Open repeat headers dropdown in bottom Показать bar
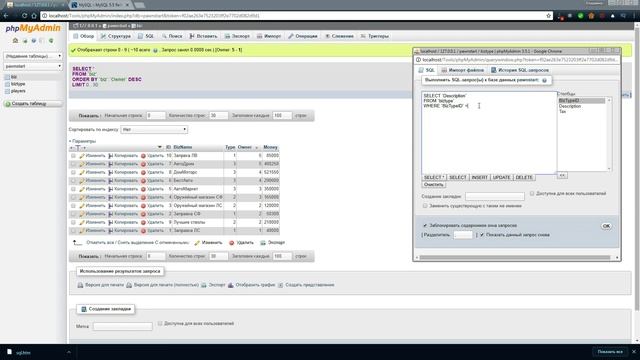 [282, 256]
